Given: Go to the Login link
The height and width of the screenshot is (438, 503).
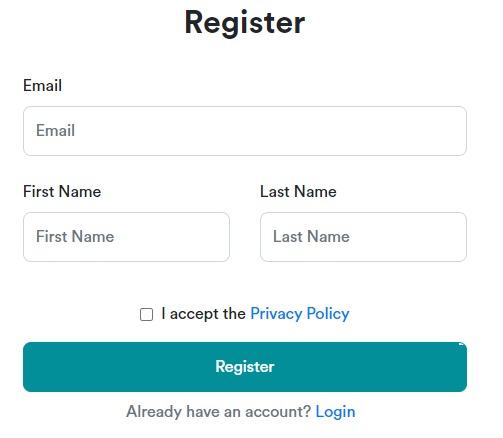Looking at the screenshot, I should pyautogui.click(x=335, y=412).
